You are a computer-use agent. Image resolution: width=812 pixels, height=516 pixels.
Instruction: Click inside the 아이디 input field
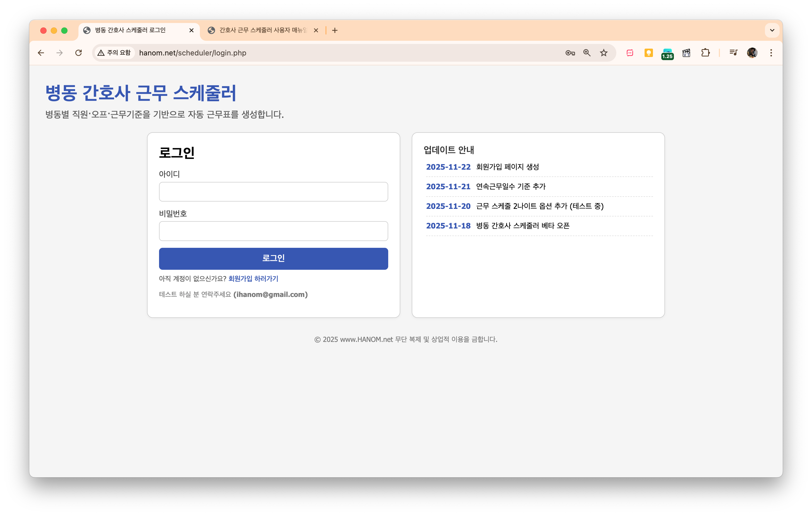pos(273,191)
